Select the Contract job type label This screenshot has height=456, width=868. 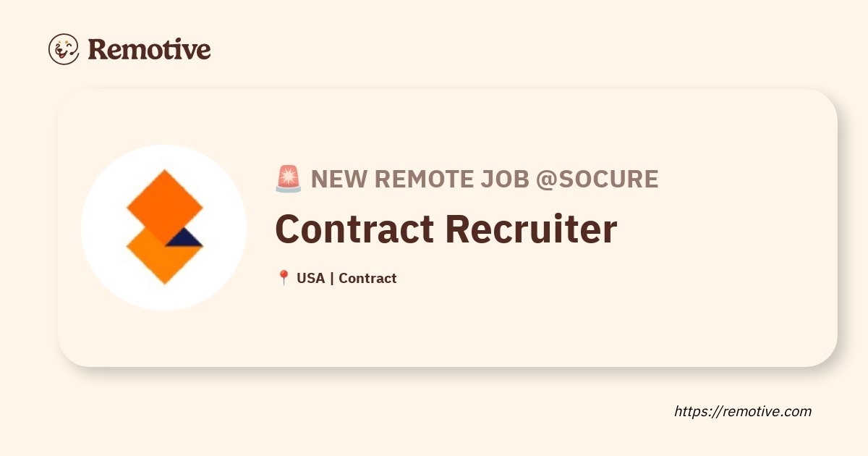tap(367, 278)
